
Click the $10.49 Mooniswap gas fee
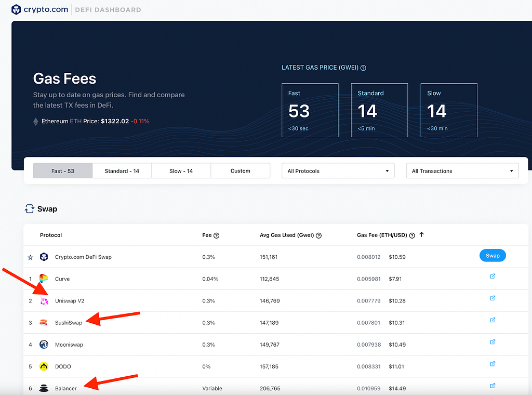point(397,345)
